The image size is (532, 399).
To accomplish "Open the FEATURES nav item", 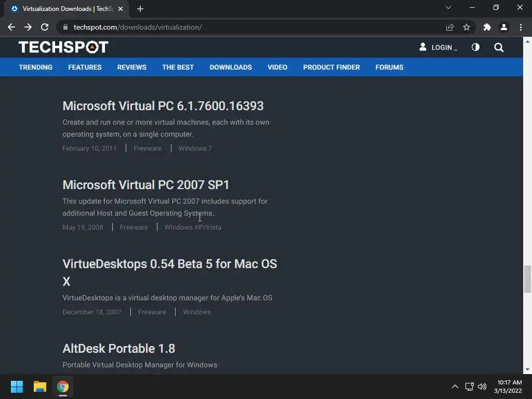I will pos(85,67).
